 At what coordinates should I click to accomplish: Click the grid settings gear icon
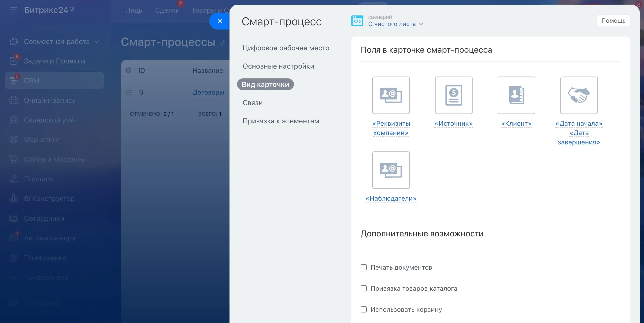tap(128, 71)
